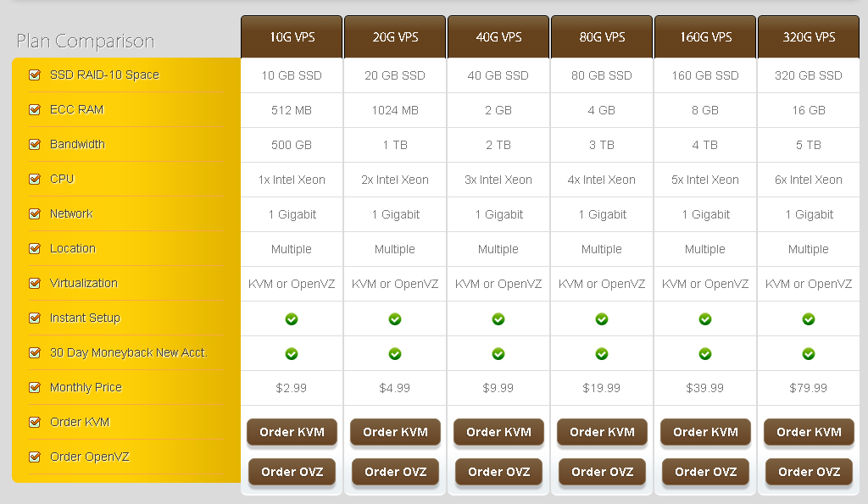Order KVM for the 80G VPS plan
868x504 pixels.
pos(603,432)
